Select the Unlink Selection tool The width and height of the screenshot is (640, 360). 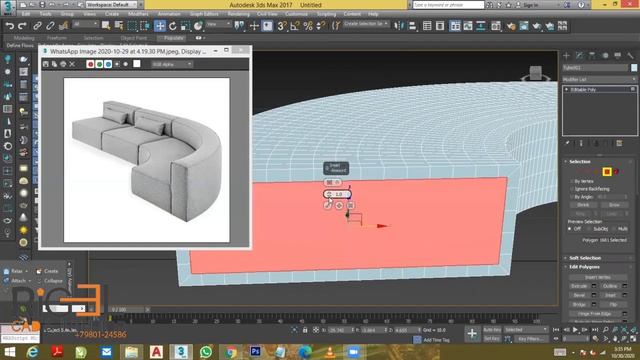[x=50, y=26]
